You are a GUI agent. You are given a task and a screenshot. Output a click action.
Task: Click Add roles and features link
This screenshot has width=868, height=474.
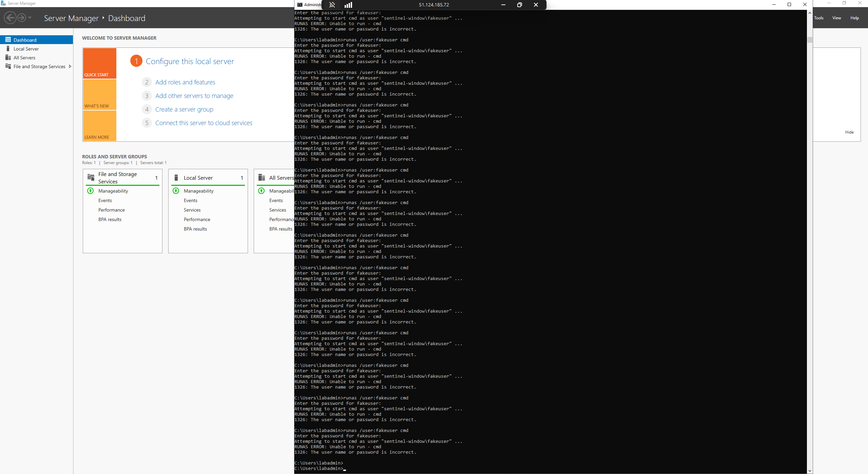tap(185, 82)
